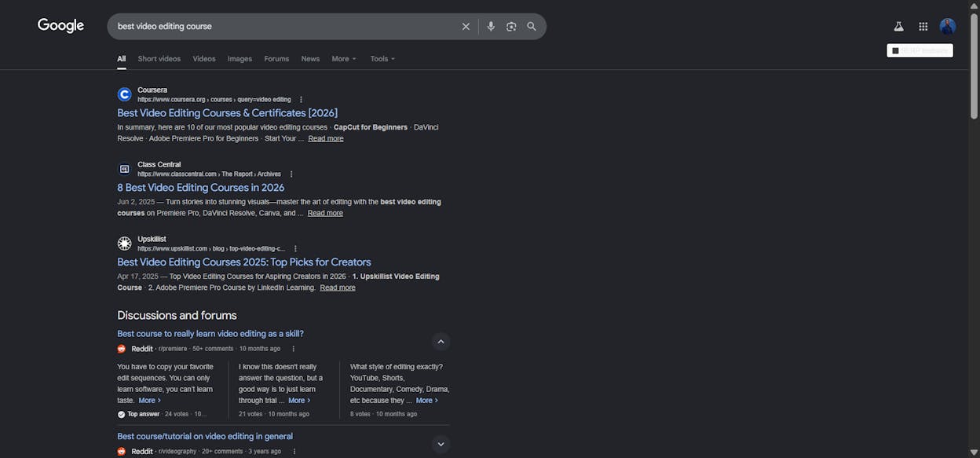The height and width of the screenshot is (458, 980).
Task: Click the Google logo
Action: pyautogui.click(x=60, y=26)
